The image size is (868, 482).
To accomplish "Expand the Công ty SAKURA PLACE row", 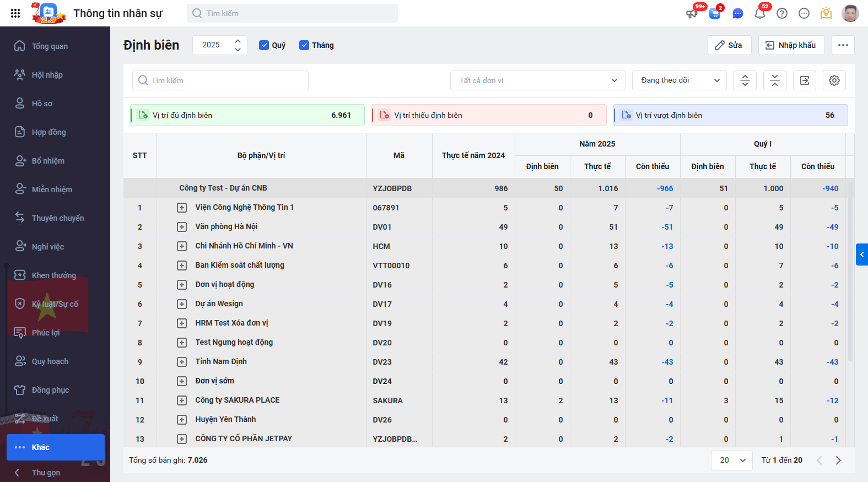I will click(x=182, y=400).
